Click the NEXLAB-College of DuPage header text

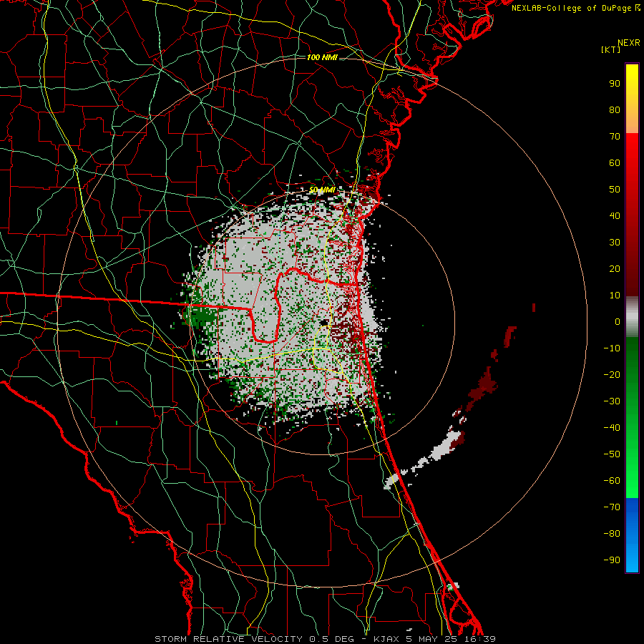pyautogui.click(x=575, y=8)
